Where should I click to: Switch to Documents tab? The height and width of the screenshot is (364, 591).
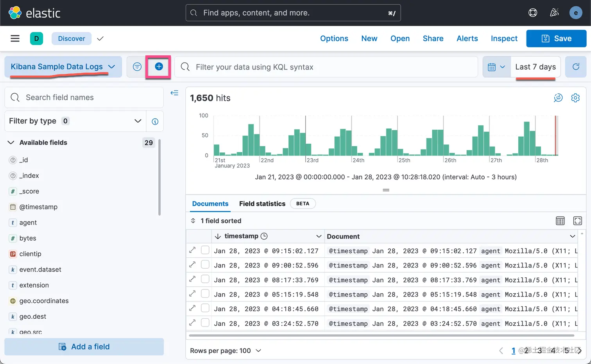[210, 203]
